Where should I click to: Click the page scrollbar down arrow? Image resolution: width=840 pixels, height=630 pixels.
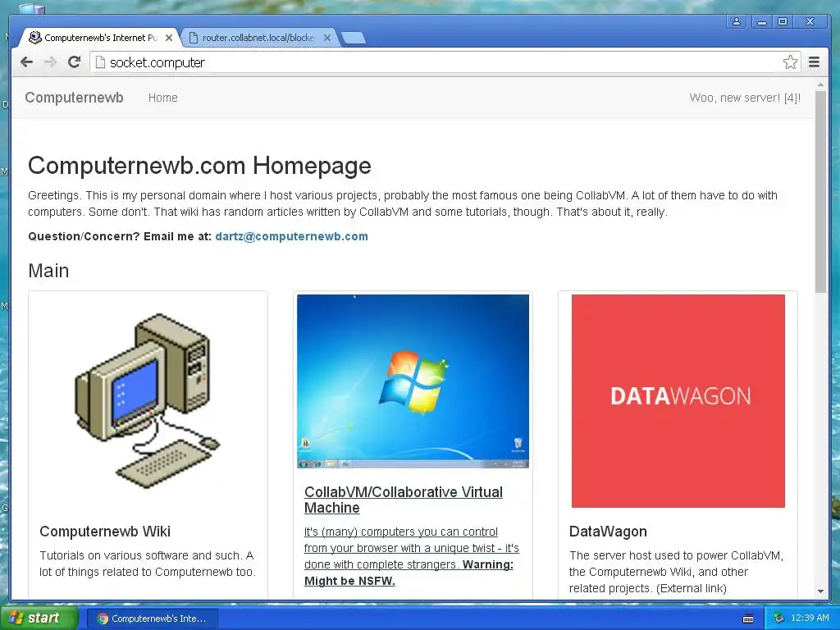[x=820, y=591]
